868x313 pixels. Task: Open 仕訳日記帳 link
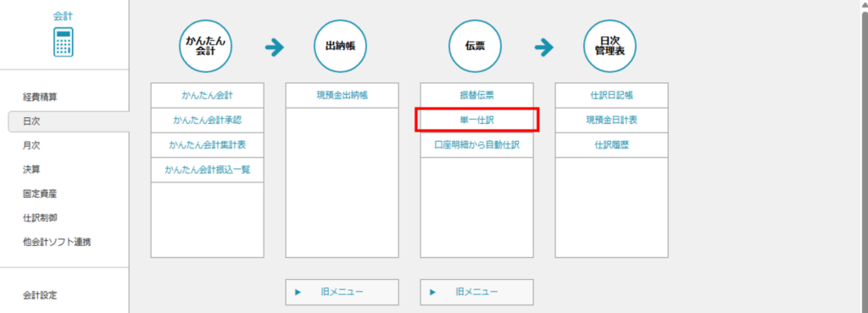tap(612, 95)
